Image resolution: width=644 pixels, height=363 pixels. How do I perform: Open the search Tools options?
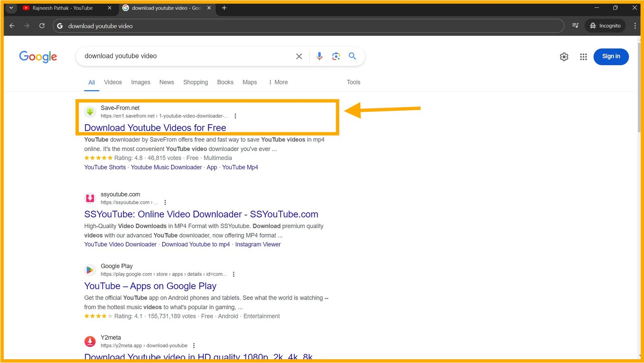coord(353,82)
